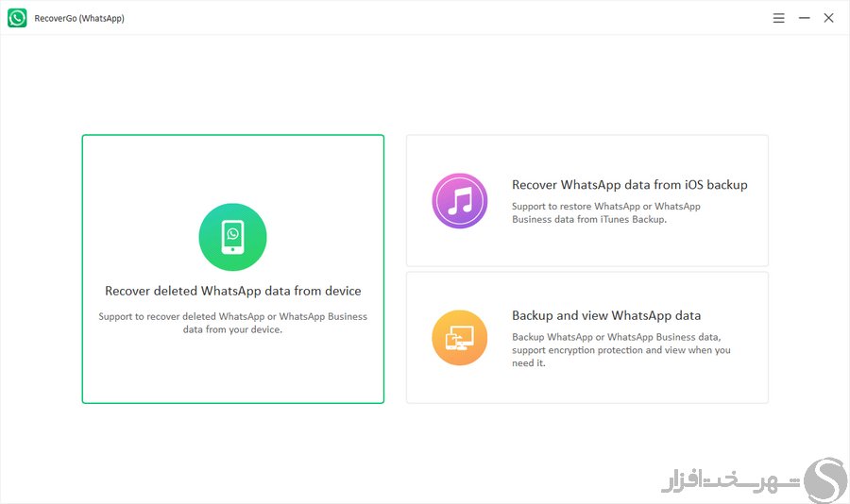Screen dimensions: 850x504
Task: Click the RecoverGo WhatsApp logo icon
Action: coord(17,18)
